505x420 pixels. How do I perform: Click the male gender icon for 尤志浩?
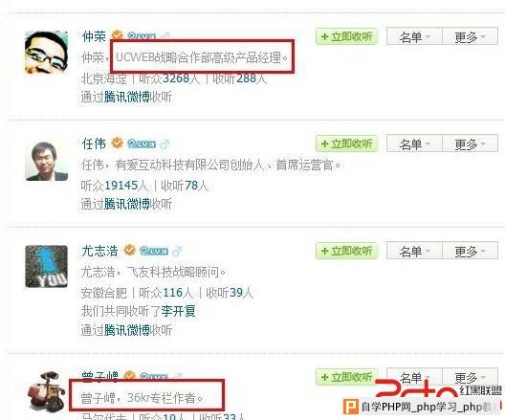[x=177, y=251]
